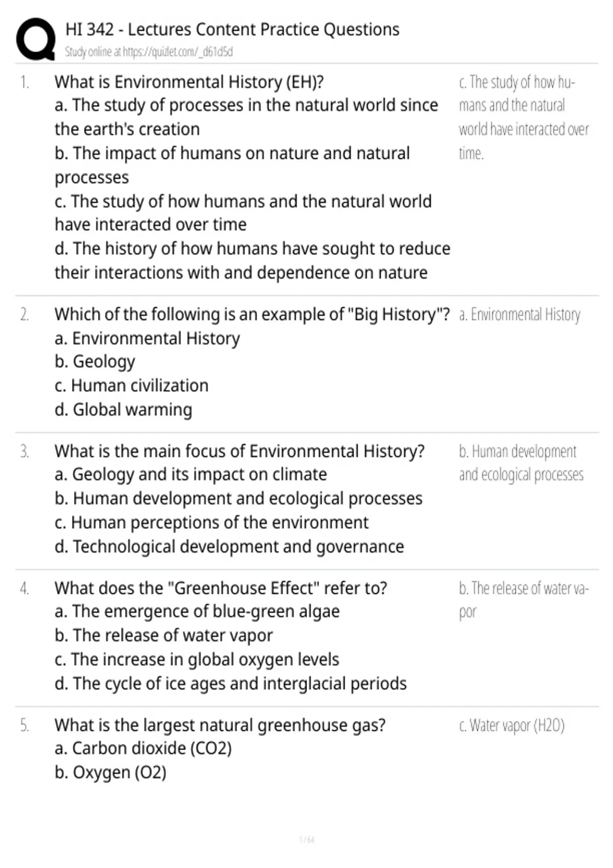Click option d. Global warming
Viewport: 613px width, 868px height.
(124, 409)
